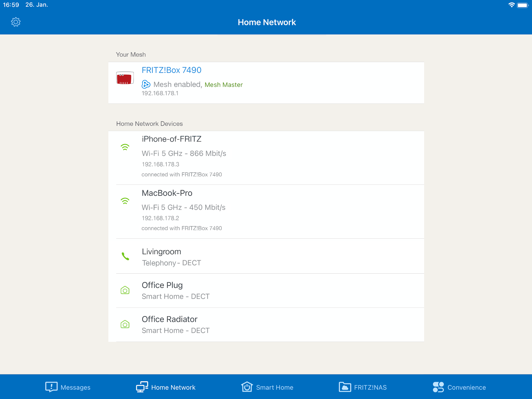Tap the Livingroom green phone icon
Screen dimensions: 532x399
pyautogui.click(x=125, y=256)
